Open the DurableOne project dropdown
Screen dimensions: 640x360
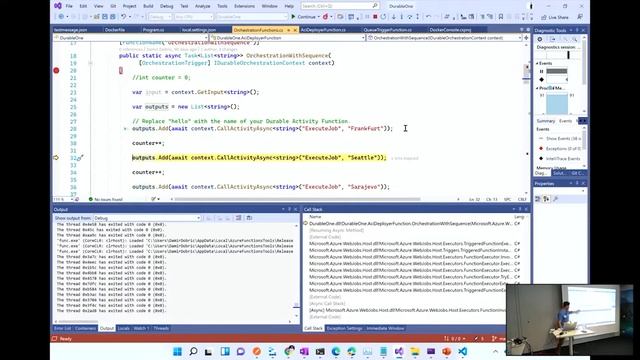click(x=131, y=38)
